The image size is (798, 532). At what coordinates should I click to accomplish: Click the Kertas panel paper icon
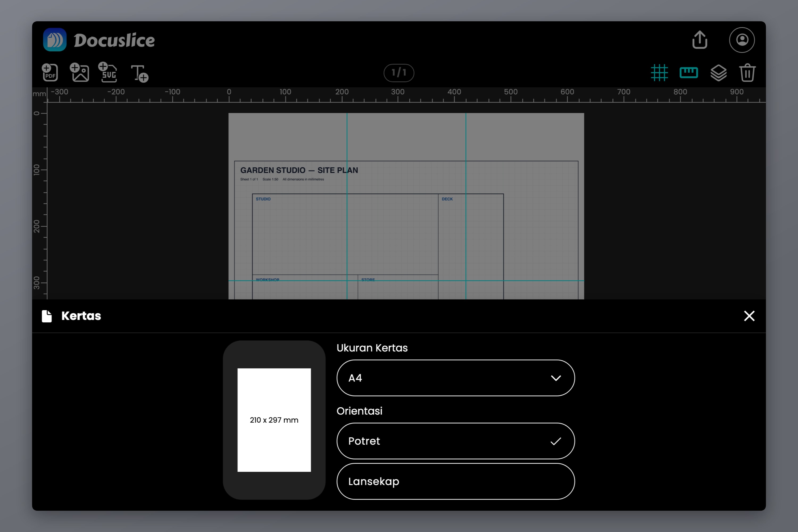tap(47, 316)
